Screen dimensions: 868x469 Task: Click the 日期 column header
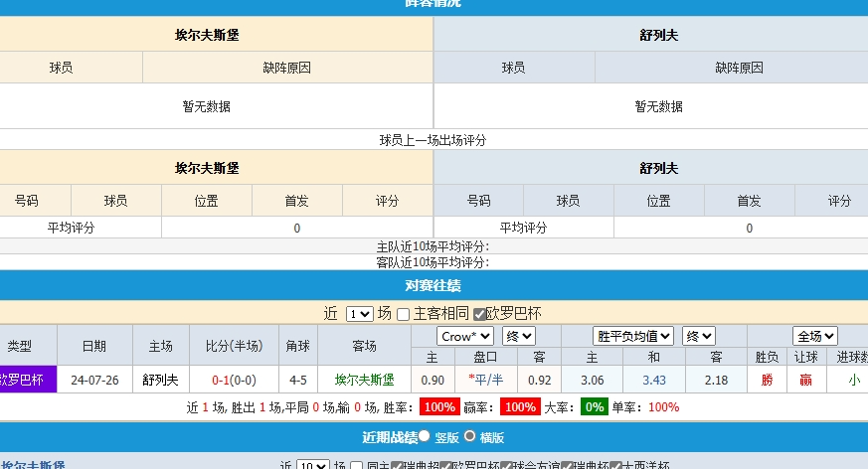[x=94, y=346]
